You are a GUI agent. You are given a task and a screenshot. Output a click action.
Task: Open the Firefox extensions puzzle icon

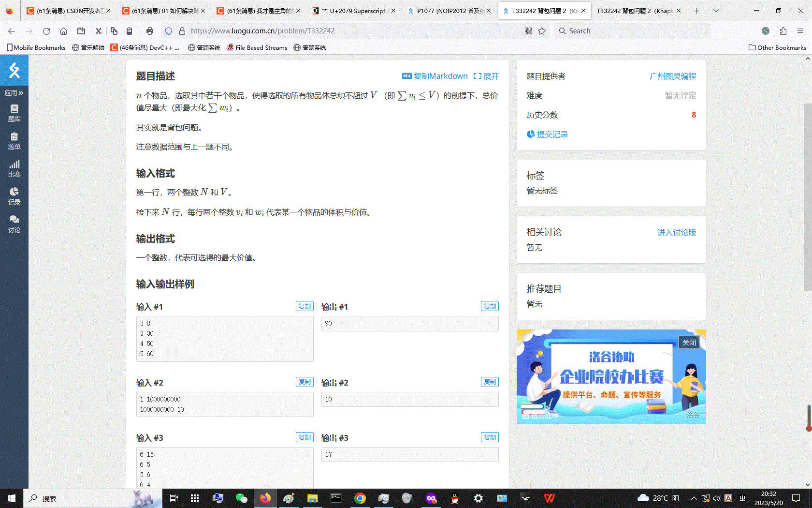click(783, 31)
